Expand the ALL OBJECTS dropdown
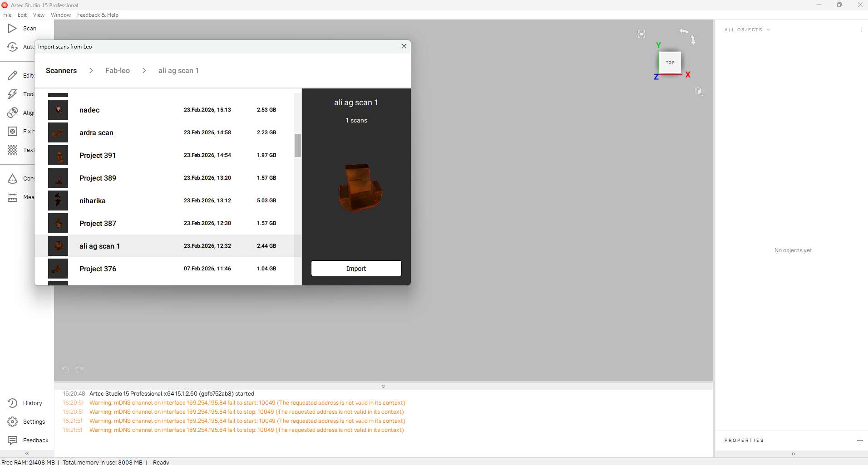Image resolution: width=868 pixels, height=465 pixels. (747, 30)
